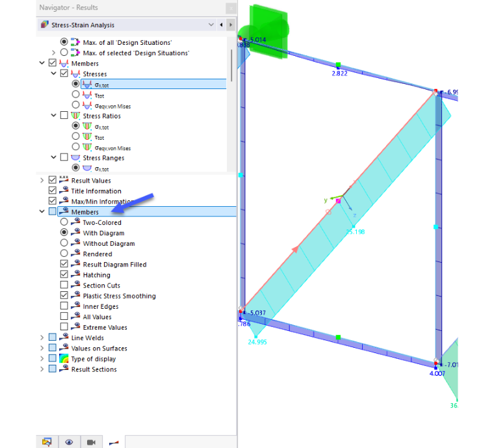
Task: Select σeqv,von Mises under Stress Ratios
Action: click(75, 146)
